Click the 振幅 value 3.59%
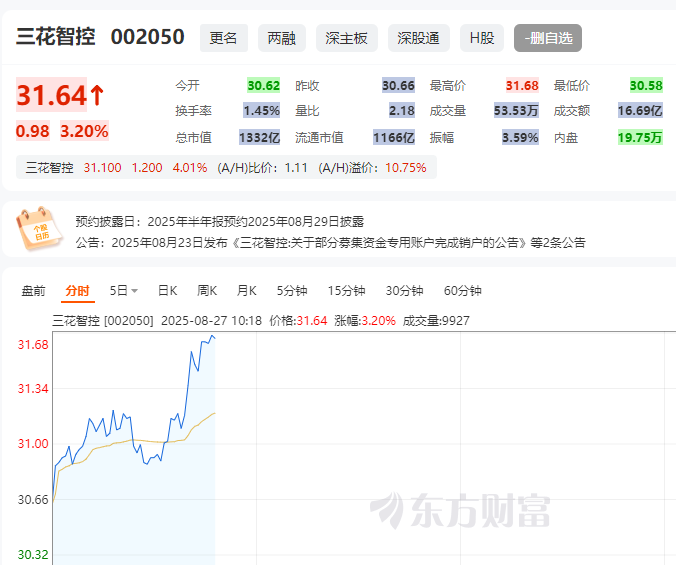Viewport: 676px width, 565px height. [520, 137]
